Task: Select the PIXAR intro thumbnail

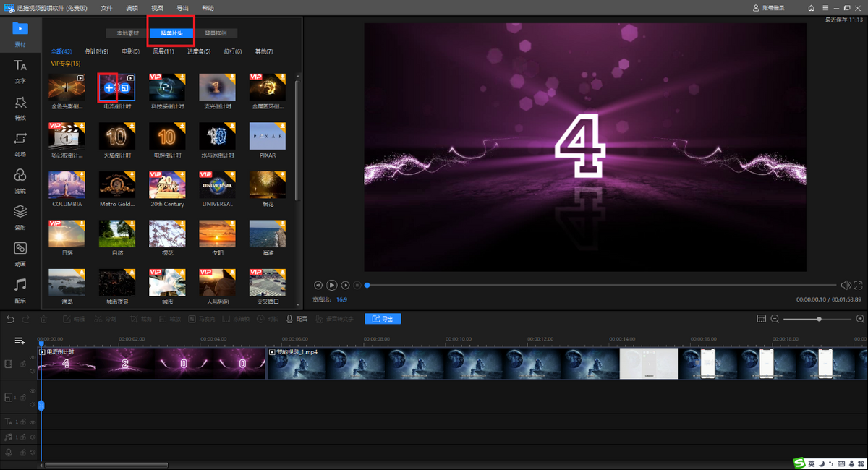Action: coord(268,136)
